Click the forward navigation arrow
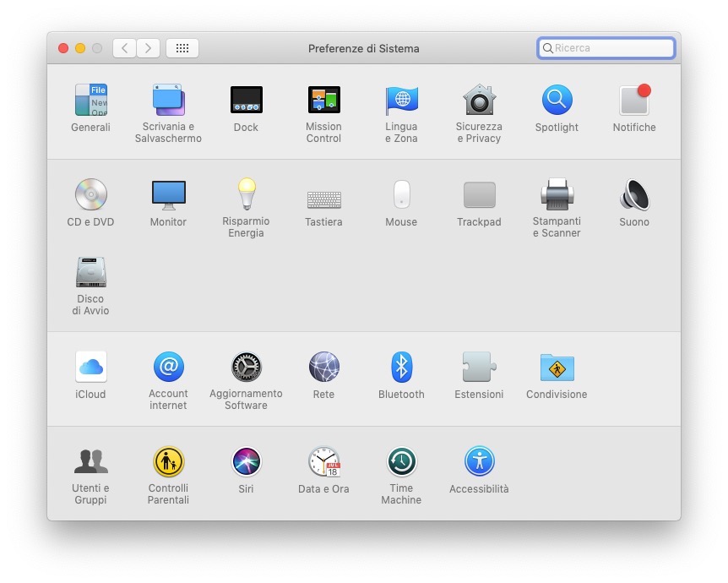 149,48
